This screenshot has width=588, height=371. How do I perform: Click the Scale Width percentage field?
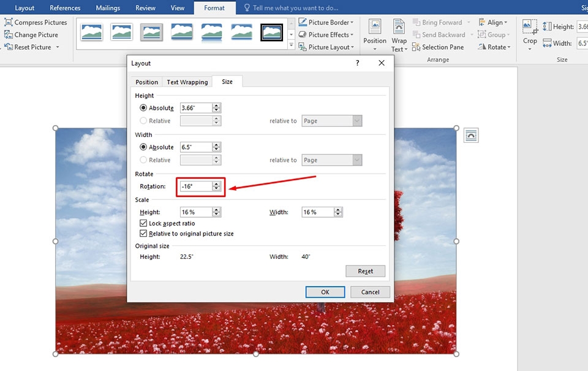(x=317, y=212)
